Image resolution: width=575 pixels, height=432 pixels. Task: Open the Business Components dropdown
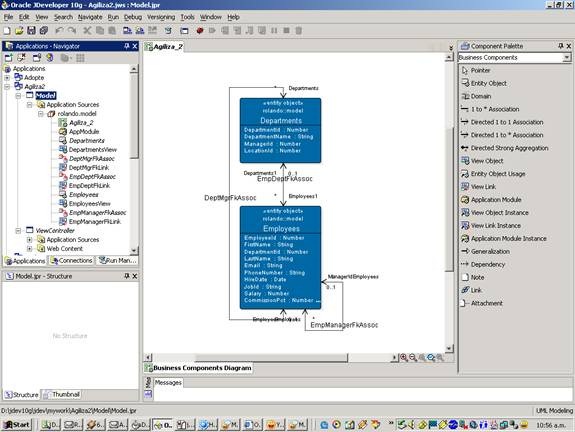click(567, 58)
